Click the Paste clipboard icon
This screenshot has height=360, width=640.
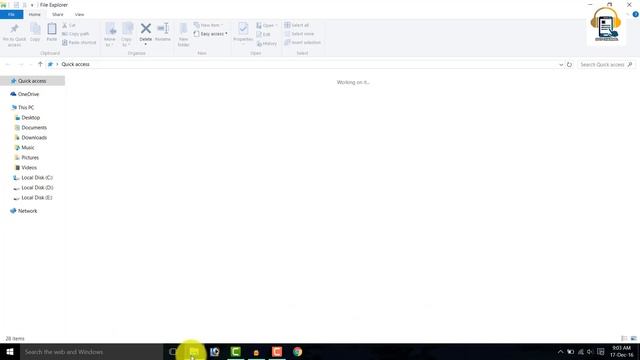(52, 29)
